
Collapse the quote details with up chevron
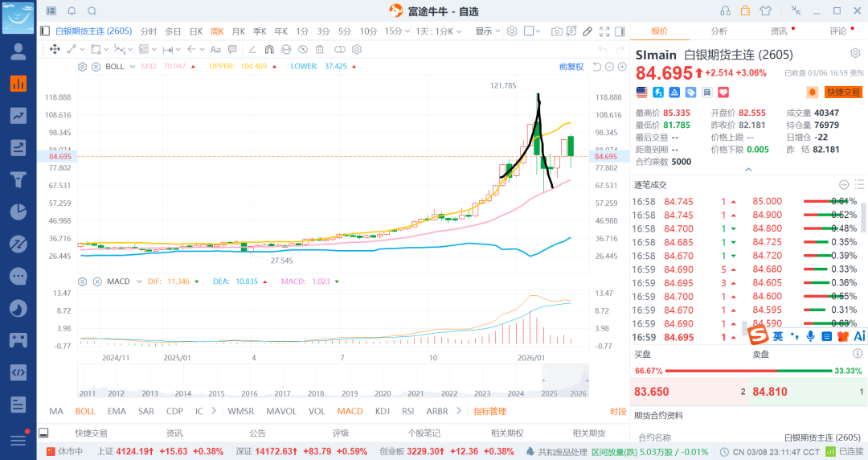point(748,170)
